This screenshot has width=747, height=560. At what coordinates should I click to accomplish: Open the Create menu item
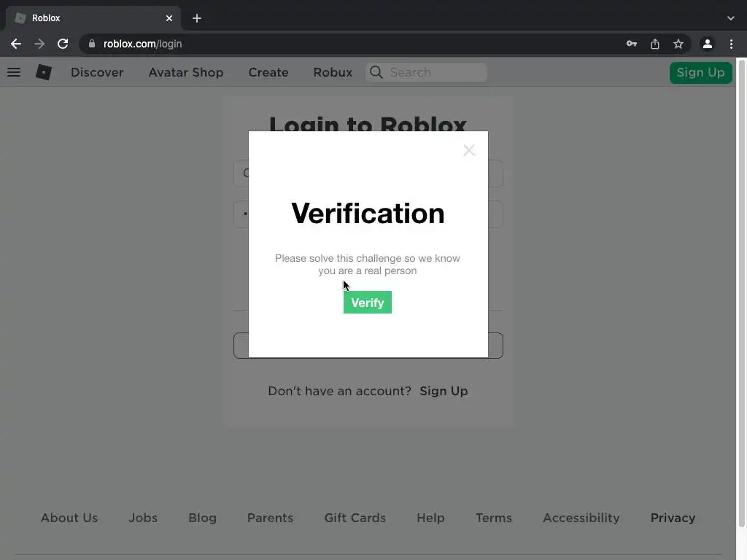[268, 72]
